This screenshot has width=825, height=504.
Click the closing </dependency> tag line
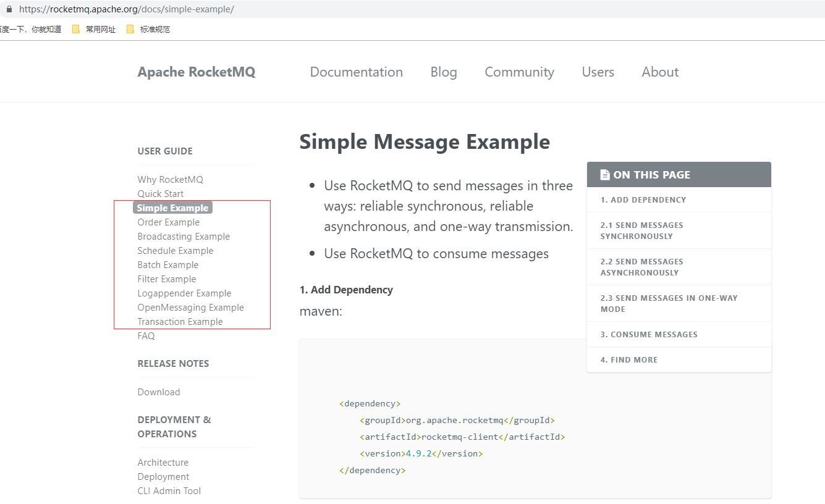(373, 471)
